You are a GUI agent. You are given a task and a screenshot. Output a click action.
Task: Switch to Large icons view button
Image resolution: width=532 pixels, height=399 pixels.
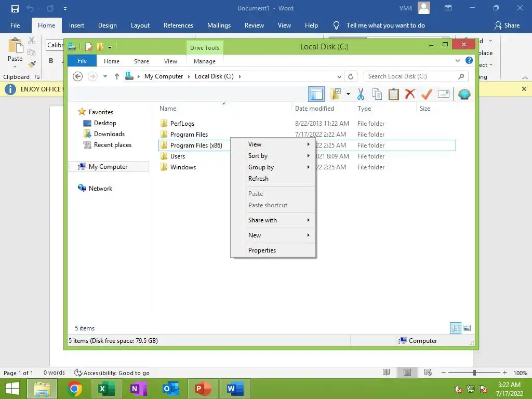(x=467, y=328)
